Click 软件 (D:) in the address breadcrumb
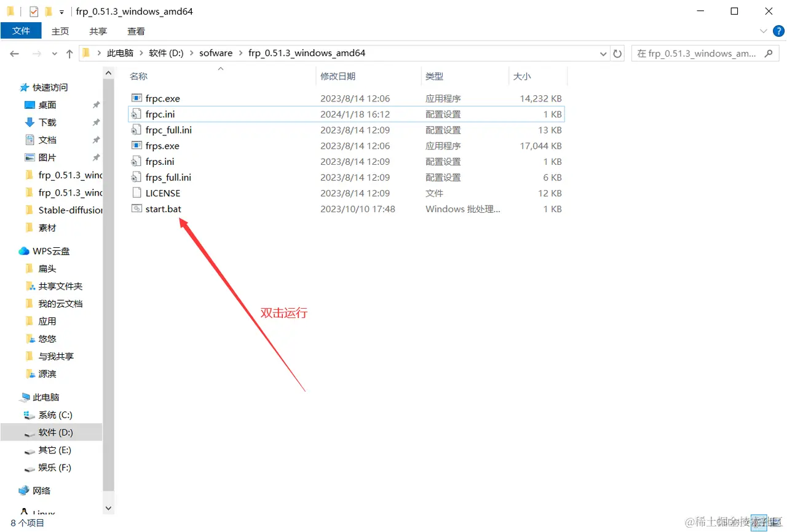 tap(166, 54)
